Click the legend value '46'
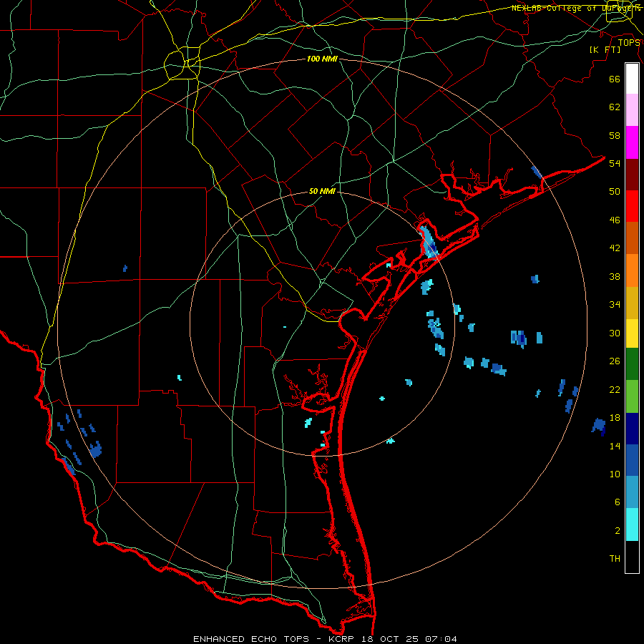The image size is (644, 644). 615,220
